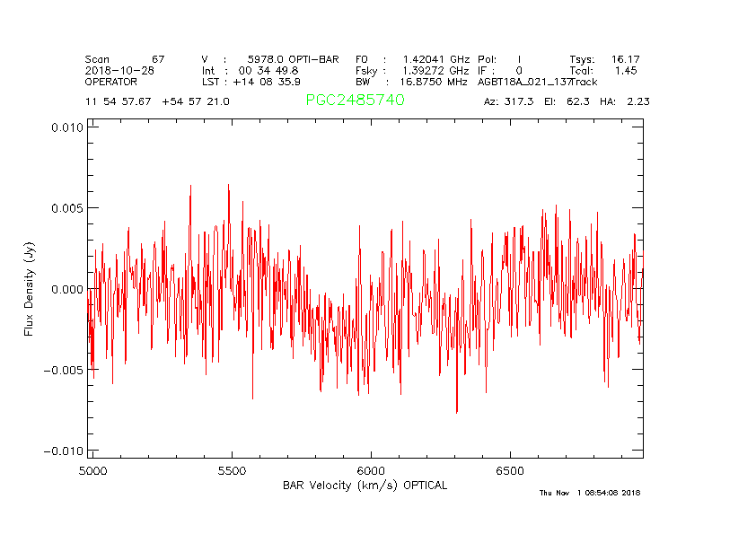Click the green PGC2485740 source title
Image resolution: width=756 pixels, height=534 pixels.
(355, 101)
